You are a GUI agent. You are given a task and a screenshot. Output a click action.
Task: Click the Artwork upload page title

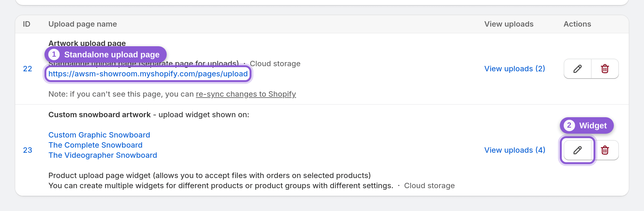pyautogui.click(x=87, y=43)
